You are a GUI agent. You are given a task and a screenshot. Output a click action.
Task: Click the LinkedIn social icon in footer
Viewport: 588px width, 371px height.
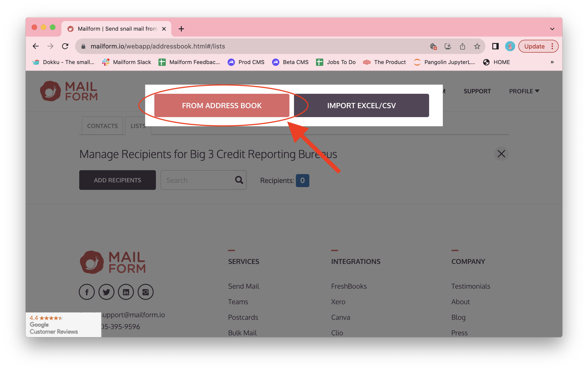click(126, 292)
